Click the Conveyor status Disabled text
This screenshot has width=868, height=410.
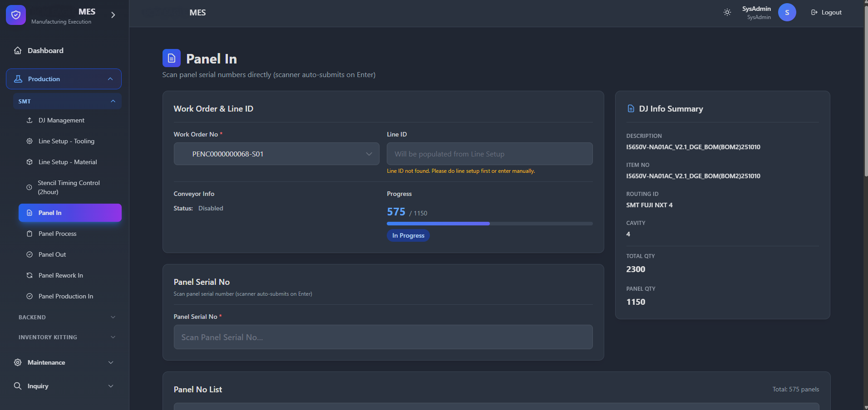(211, 208)
